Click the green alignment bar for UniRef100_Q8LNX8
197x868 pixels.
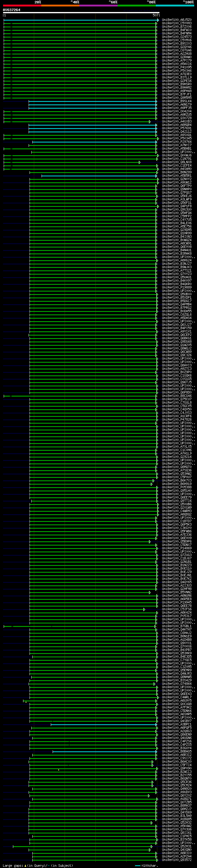pyautogui.click(x=72, y=162)
